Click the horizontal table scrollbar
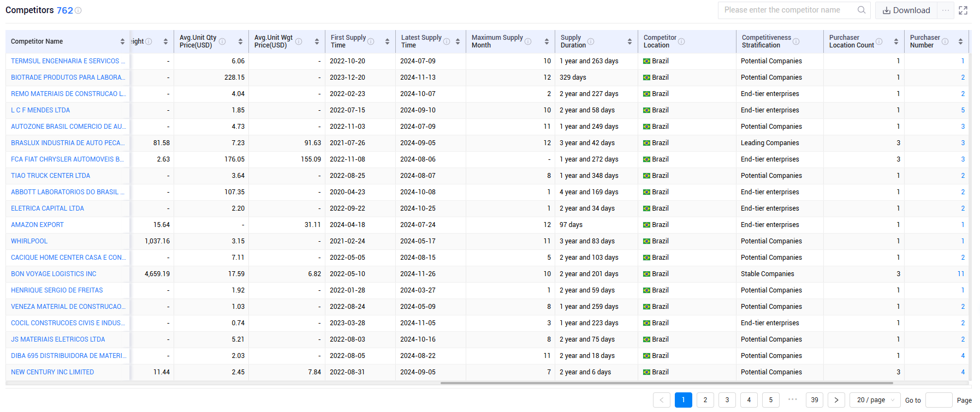The image size is (980, 412). [x=666, y=383]
